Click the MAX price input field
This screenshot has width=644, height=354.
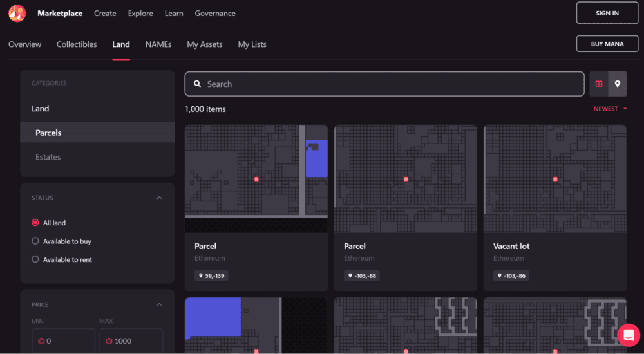click(131, 341)
